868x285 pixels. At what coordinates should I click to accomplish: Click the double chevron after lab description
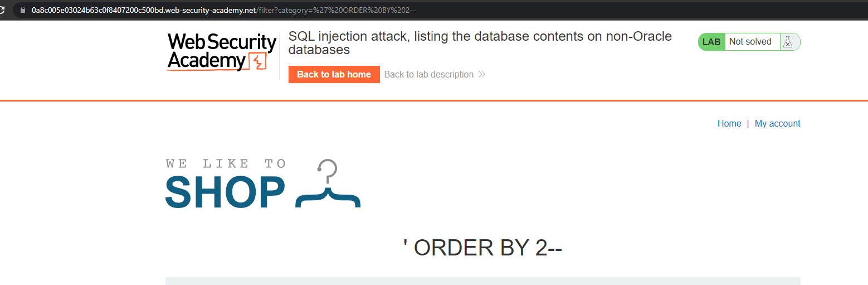(482, 75)
